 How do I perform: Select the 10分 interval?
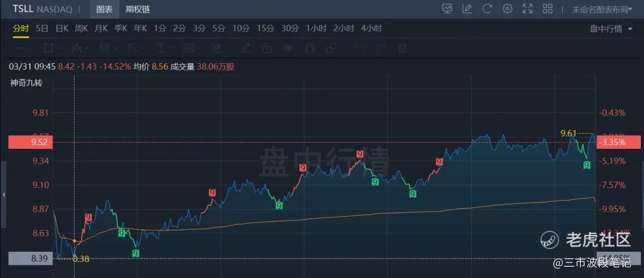pyautogui.click(x=241, y=29)
